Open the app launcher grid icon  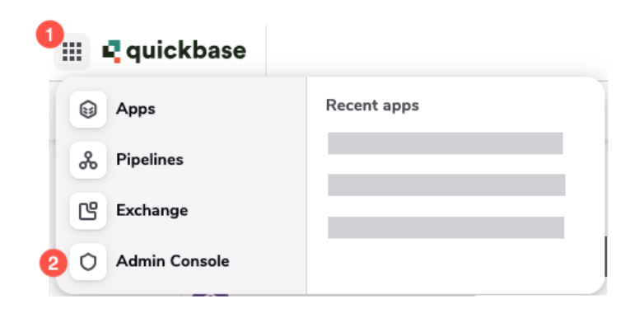tap(72, 52)
